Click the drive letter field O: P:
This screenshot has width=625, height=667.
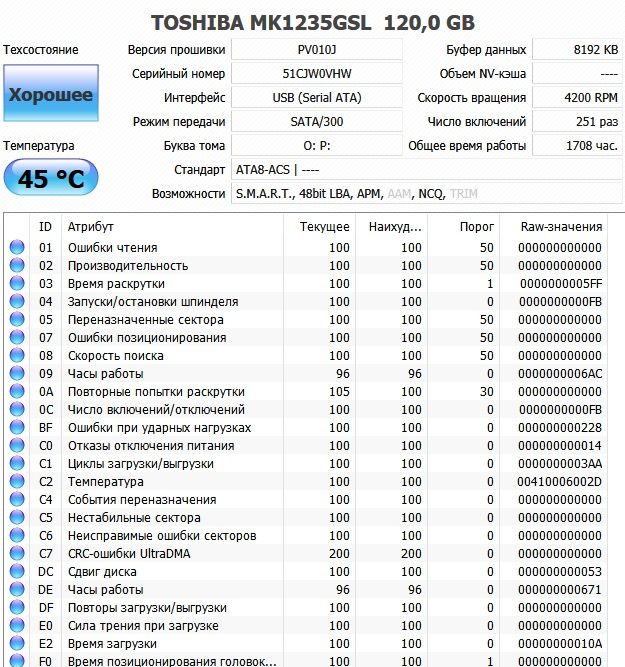point(317,146)
